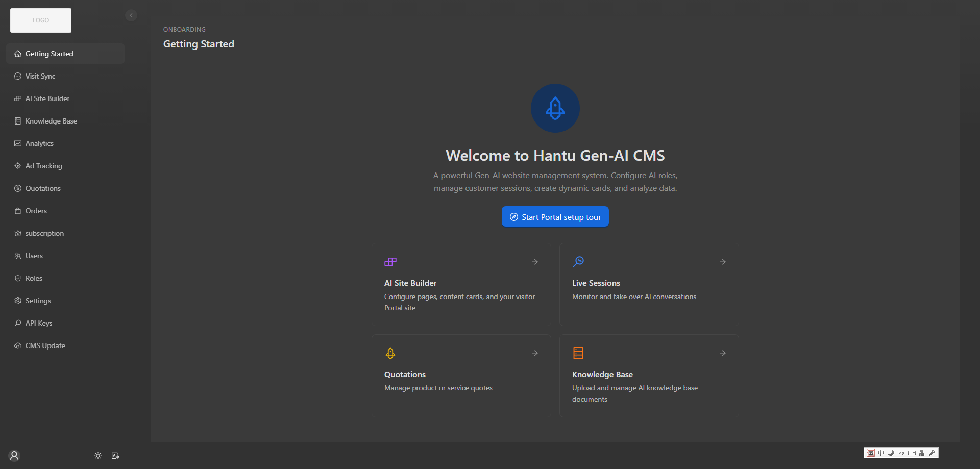
Task: Open the Knowledge Base card
Action: [649, 376]
